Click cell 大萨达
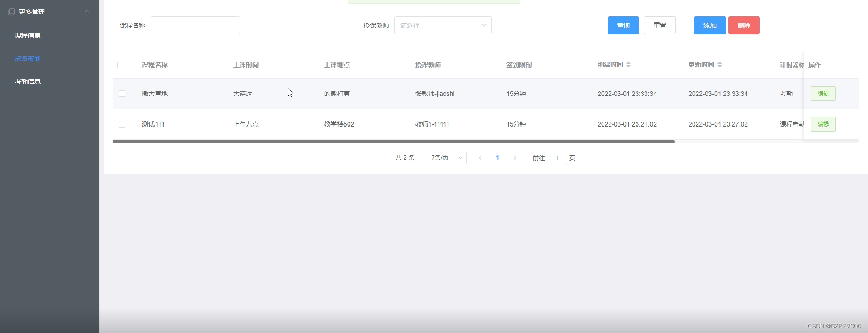Screen dimensions: 868x333 243,94
